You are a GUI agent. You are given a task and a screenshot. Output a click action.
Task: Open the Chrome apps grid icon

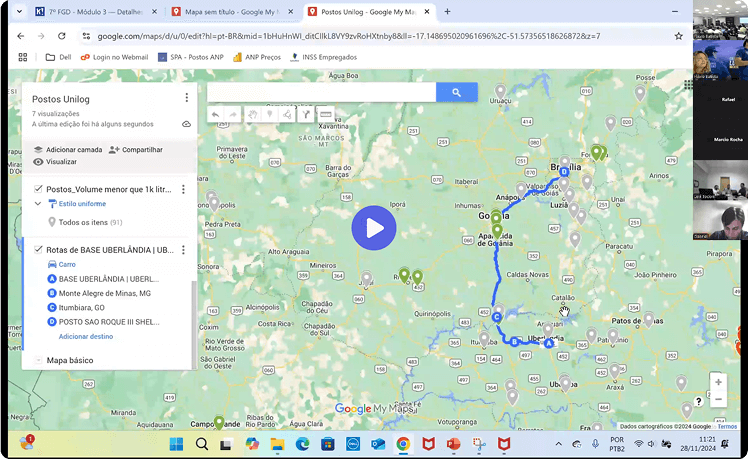point(22,57)
